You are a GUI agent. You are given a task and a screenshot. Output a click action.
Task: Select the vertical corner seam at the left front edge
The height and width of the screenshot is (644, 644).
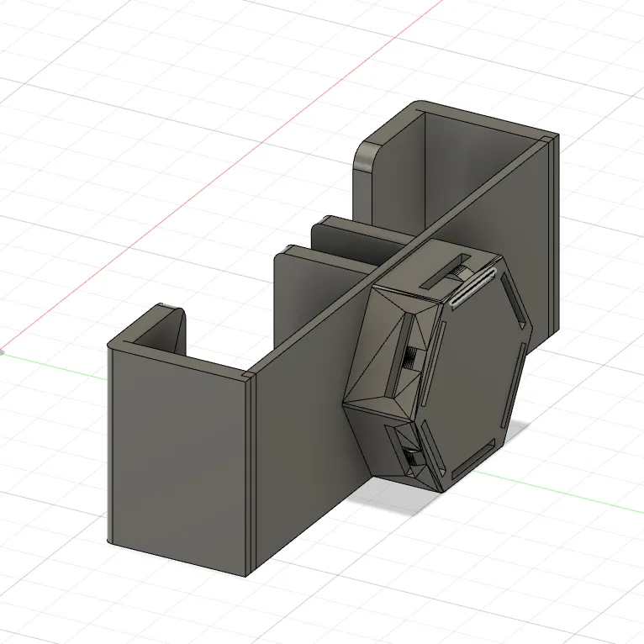click(x=251, y=471)
